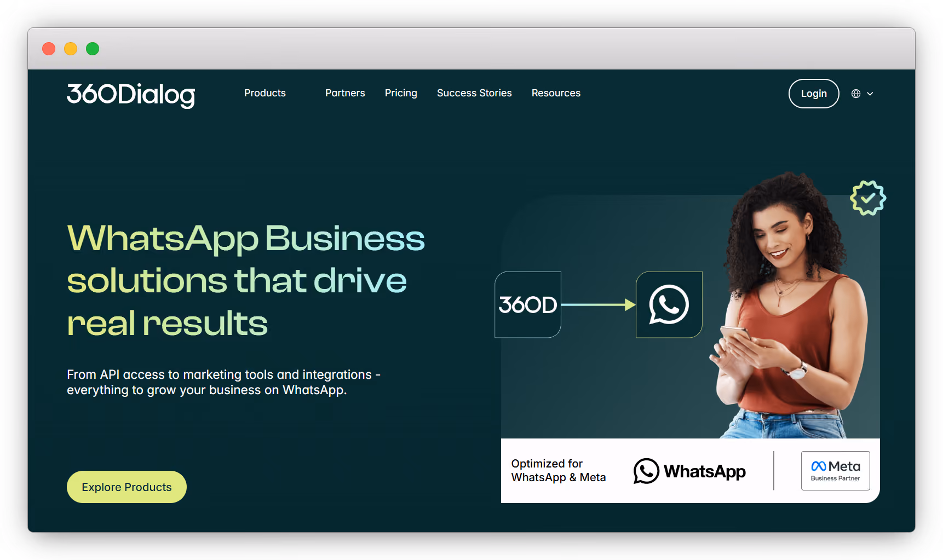This screenshot has height=560, width=943.
Task: Click the Meta Business Partner badge
Action: coord(836,471)
